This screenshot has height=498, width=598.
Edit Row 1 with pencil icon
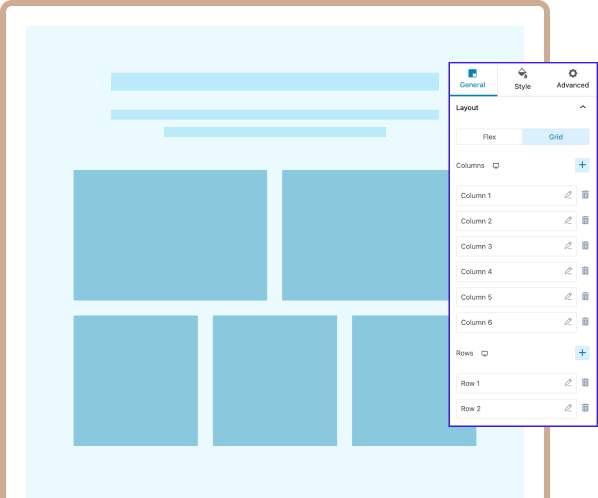click(568, 382)
